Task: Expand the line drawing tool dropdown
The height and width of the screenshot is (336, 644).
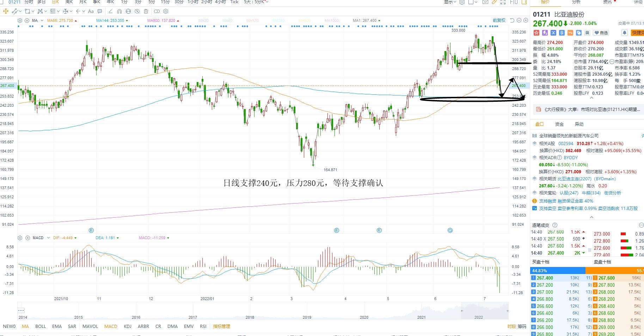Action: pyautogui.click(x=20, y=11)
